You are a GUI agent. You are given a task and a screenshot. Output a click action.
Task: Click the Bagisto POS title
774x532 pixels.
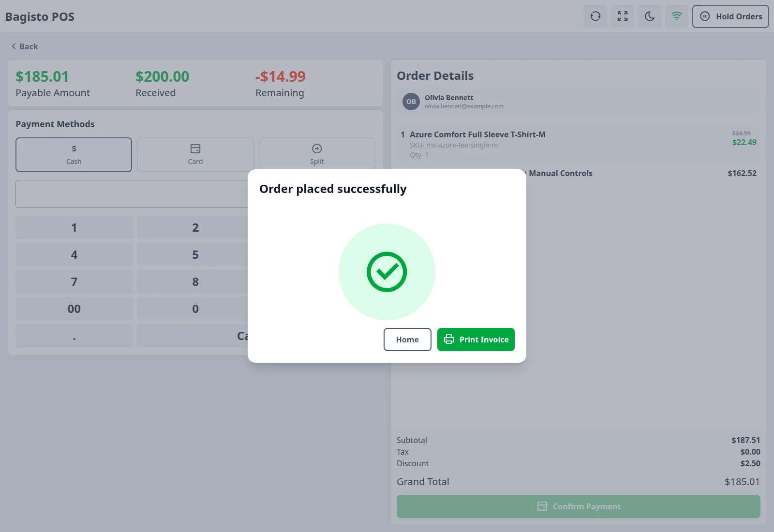point(40,16)
